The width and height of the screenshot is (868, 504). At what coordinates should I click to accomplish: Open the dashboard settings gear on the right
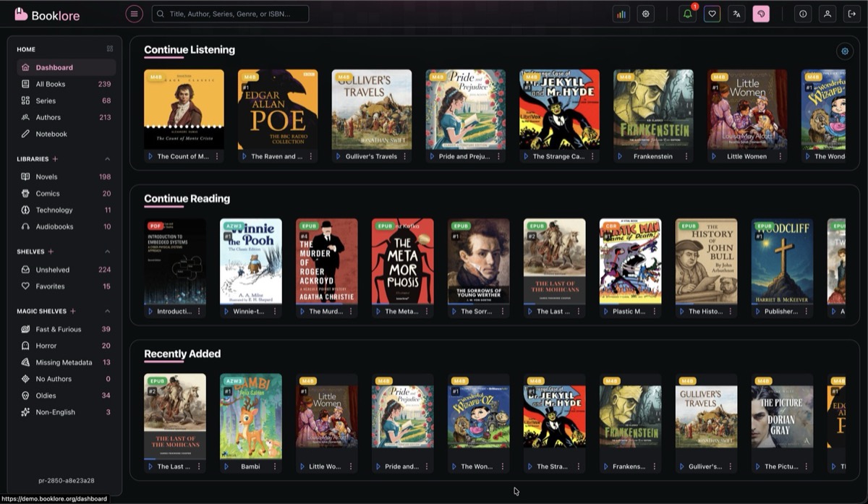pyautogui.click(x=844, y=51)
